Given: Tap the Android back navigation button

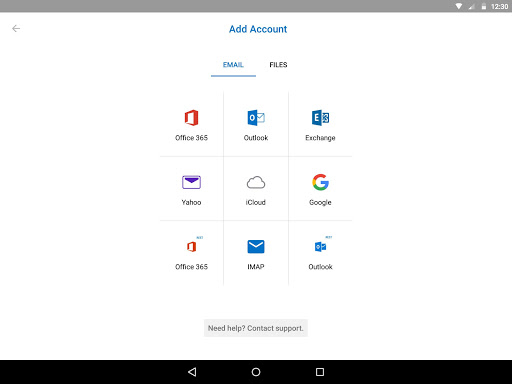Looking at the screenshot, I should (x=192, y=372).
